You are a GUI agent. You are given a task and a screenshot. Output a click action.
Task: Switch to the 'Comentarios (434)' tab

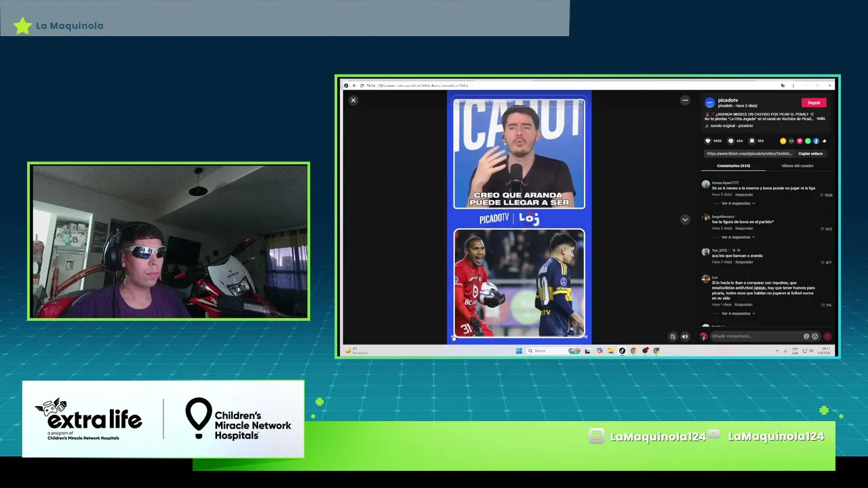(x=734, y=166)
